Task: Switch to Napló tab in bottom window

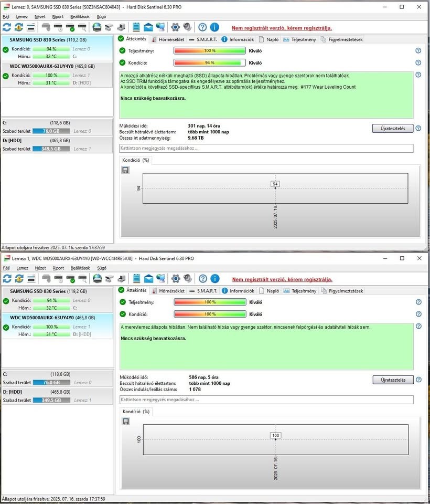Action: pyautogui.click(x=269, y=290)
